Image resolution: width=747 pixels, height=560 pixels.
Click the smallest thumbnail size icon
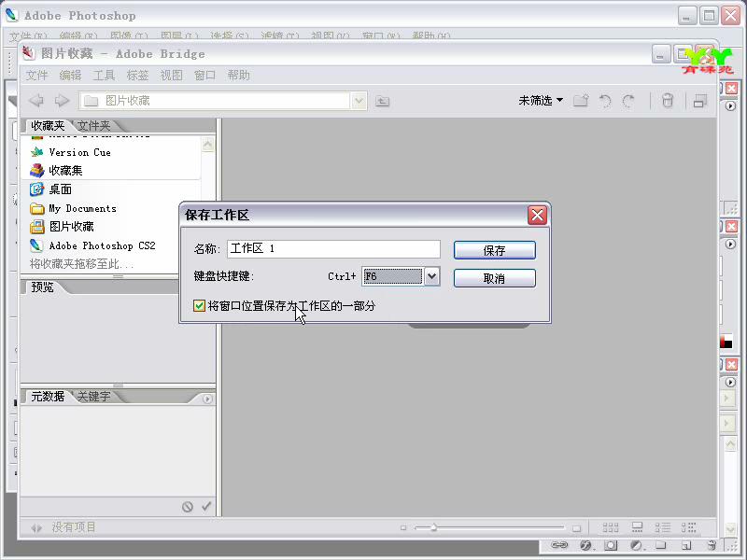[x=403, y=527]
